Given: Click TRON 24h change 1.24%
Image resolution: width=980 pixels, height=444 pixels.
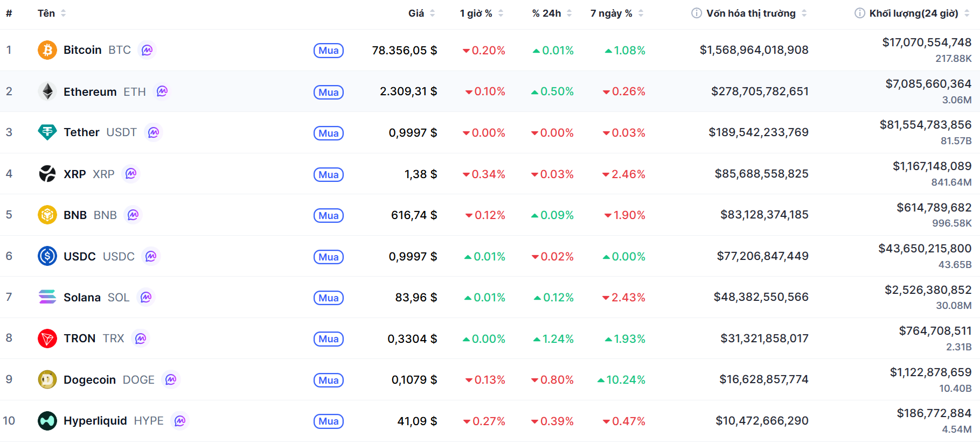Looking at the screenshot, I should tap(553, 339).
